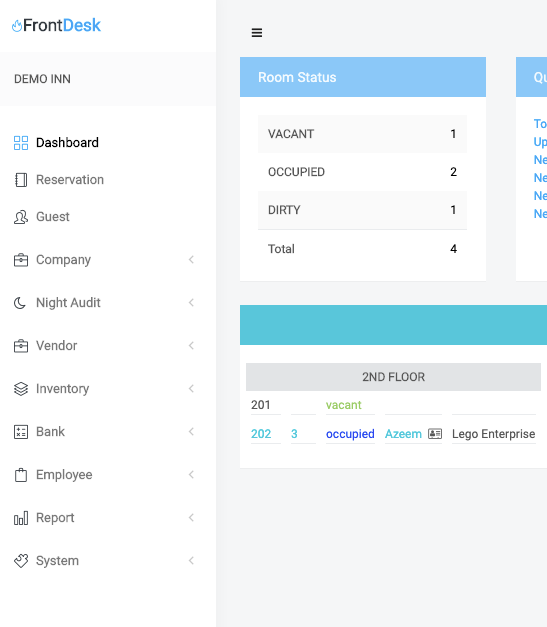Click the Reservation book icon

[21, 180]
